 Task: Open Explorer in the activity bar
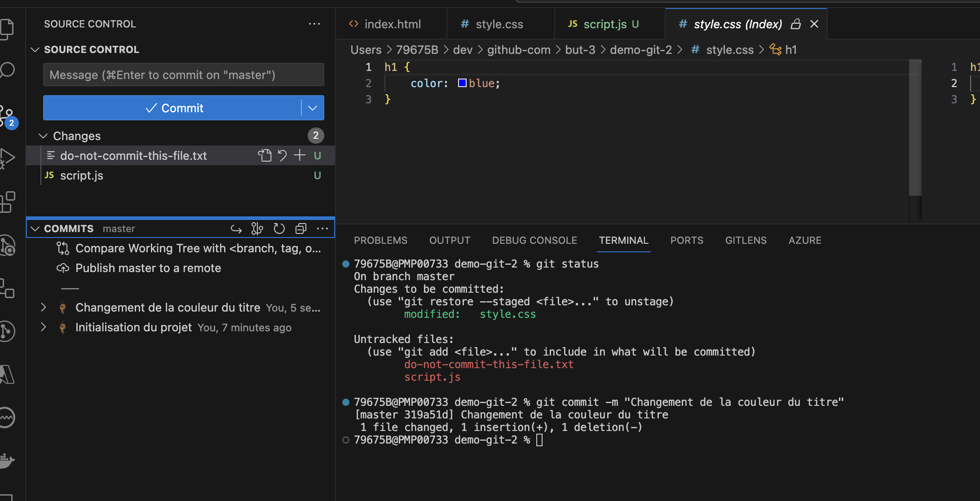coord(7,29)
